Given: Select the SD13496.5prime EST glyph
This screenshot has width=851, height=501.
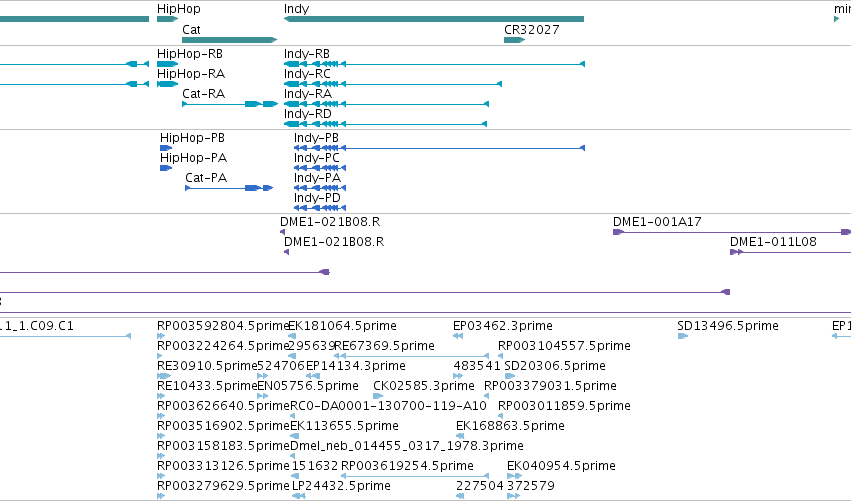Looking at the screenshot, I should coord(683,336).
